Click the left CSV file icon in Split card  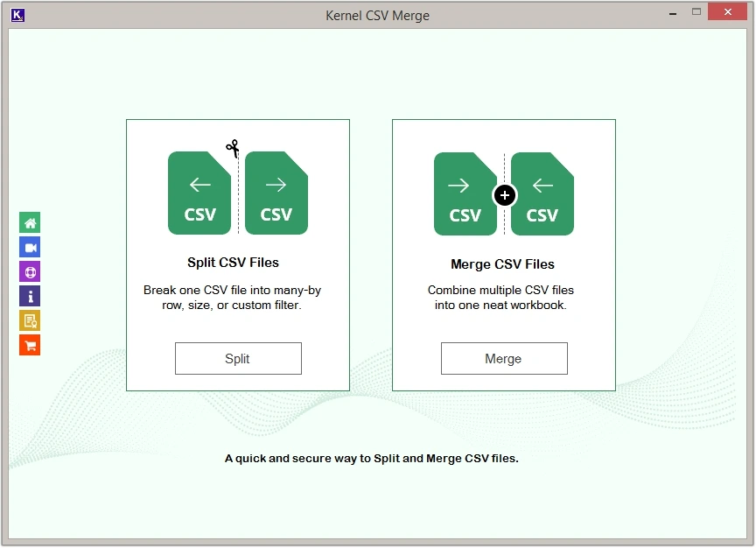tap(199, 193)
